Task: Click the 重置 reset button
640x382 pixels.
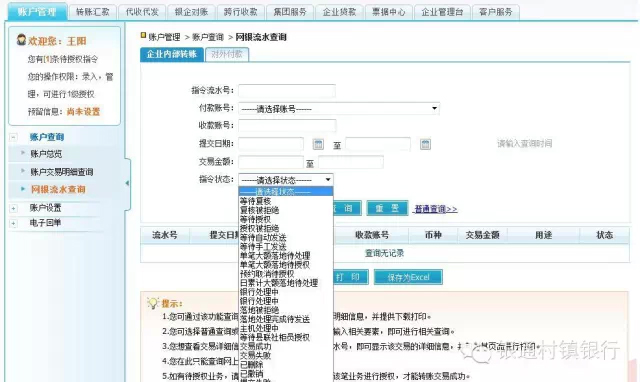Action: point(387,208)
